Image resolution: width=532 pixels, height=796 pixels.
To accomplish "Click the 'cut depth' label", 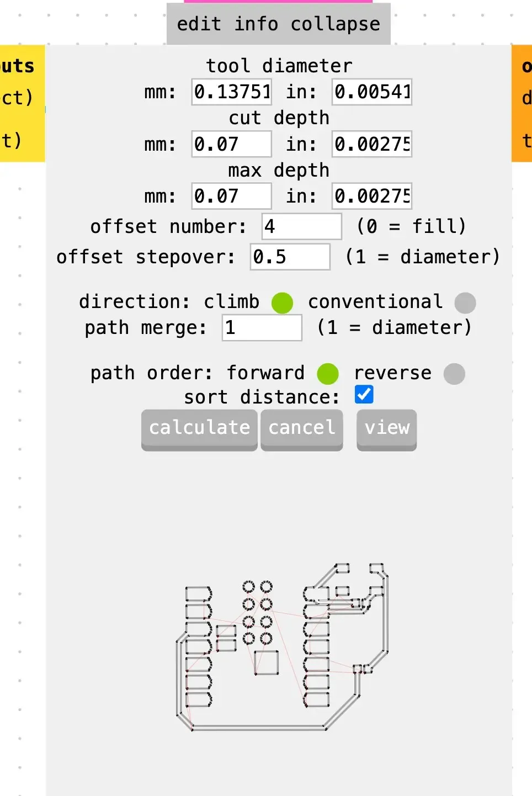I will click(x=279, y=118).
